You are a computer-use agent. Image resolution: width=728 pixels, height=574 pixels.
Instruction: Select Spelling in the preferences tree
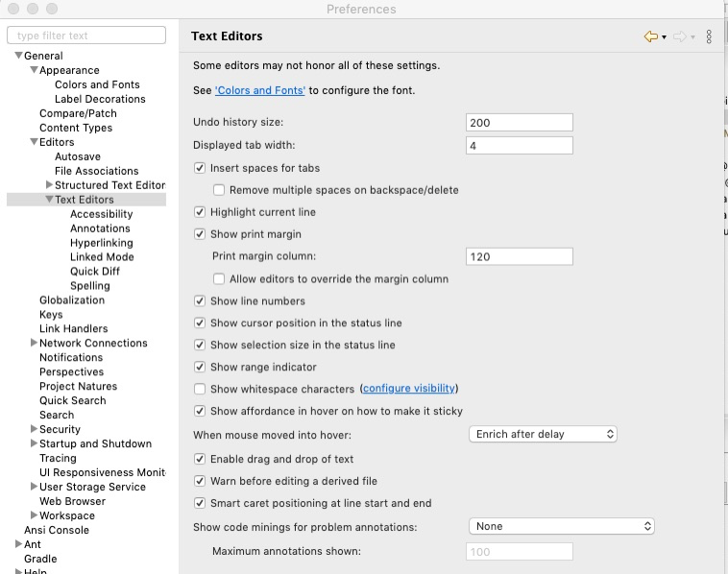coord(90,286)
